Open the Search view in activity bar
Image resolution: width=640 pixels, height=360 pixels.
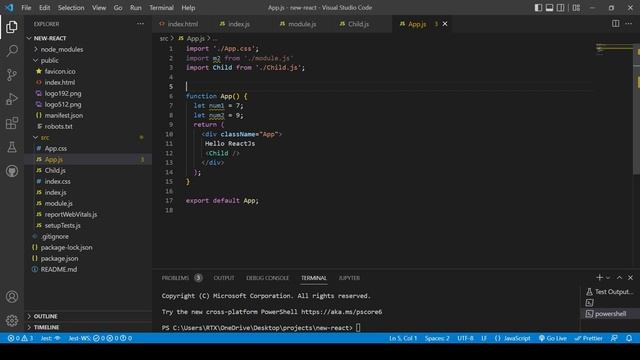[x=12, y=51]
